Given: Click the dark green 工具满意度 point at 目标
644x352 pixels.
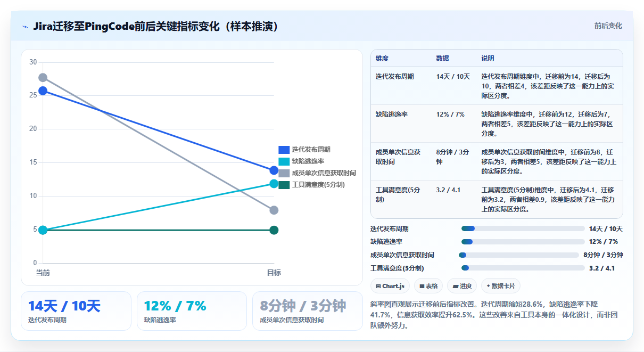Looking at the screenshot, I should [x=274, y=230].
